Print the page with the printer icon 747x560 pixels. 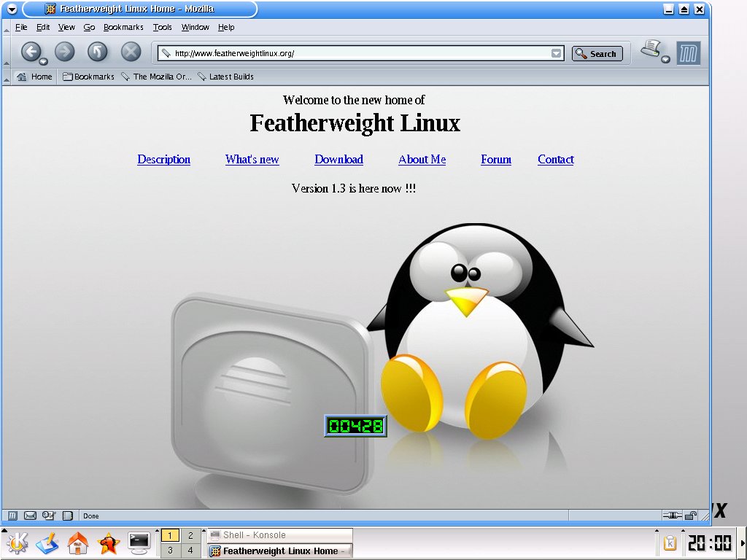(651, 49)
